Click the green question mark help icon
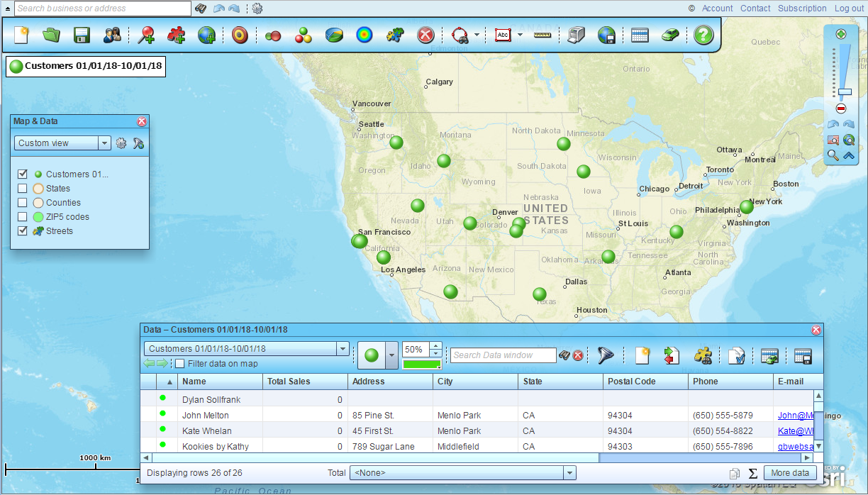Screen dimensions: 868x495 703,35
